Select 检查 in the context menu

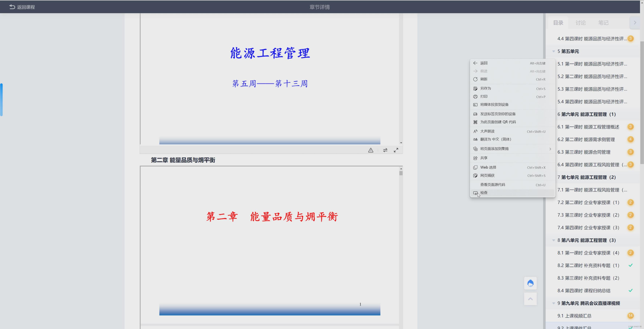tap(484, 193)
